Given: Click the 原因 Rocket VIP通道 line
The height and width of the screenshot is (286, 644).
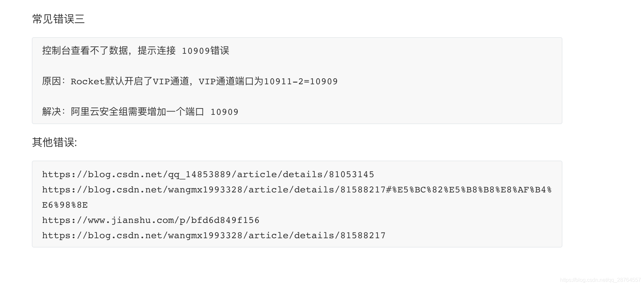Looking at the screenshot, I should click(190, 81).
